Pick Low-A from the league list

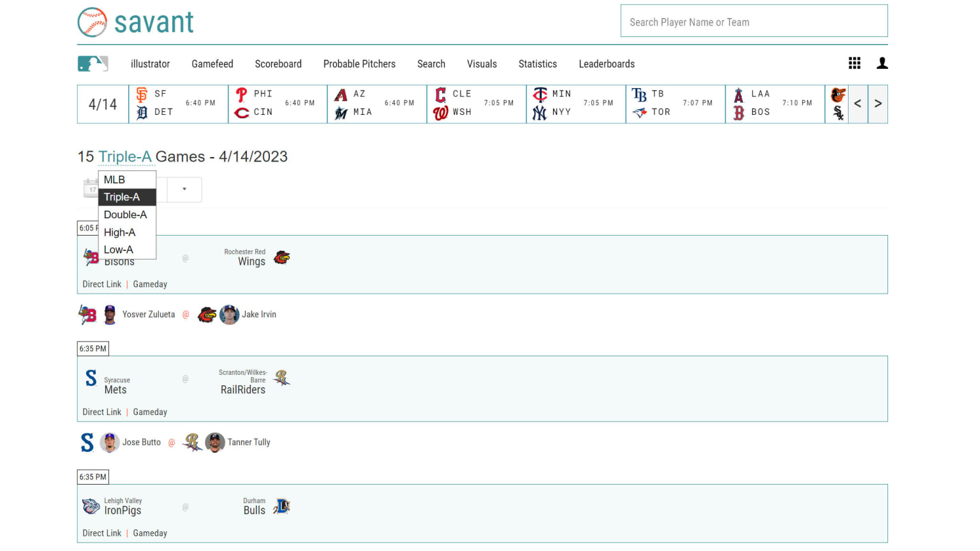point(119,250)
